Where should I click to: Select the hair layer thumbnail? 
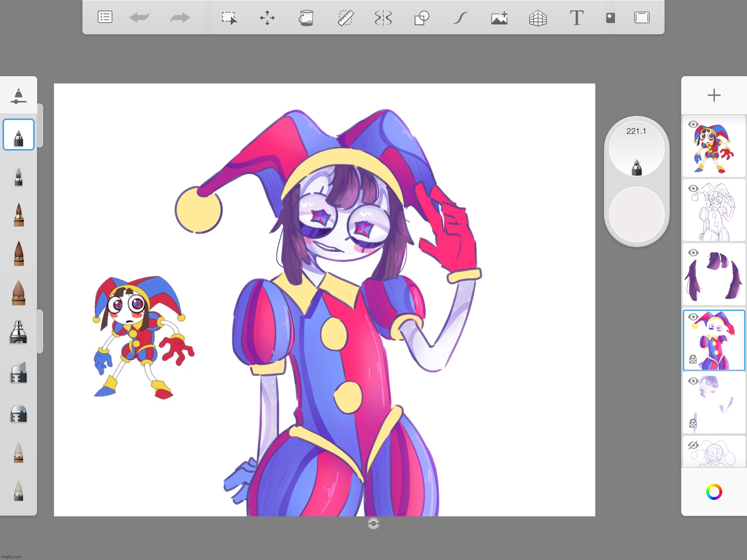[x=714, y=275]
